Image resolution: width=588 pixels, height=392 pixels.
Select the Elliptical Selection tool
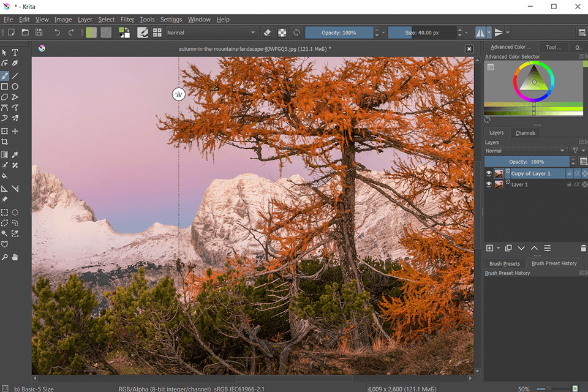coord(15,213)
